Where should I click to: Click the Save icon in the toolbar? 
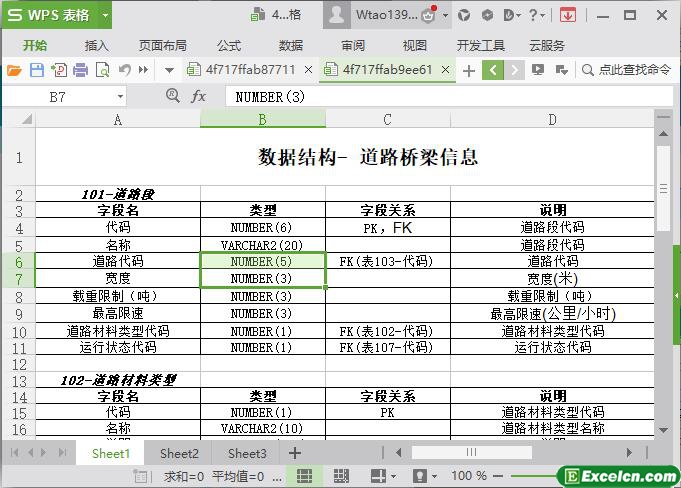[x=36, y=70]
